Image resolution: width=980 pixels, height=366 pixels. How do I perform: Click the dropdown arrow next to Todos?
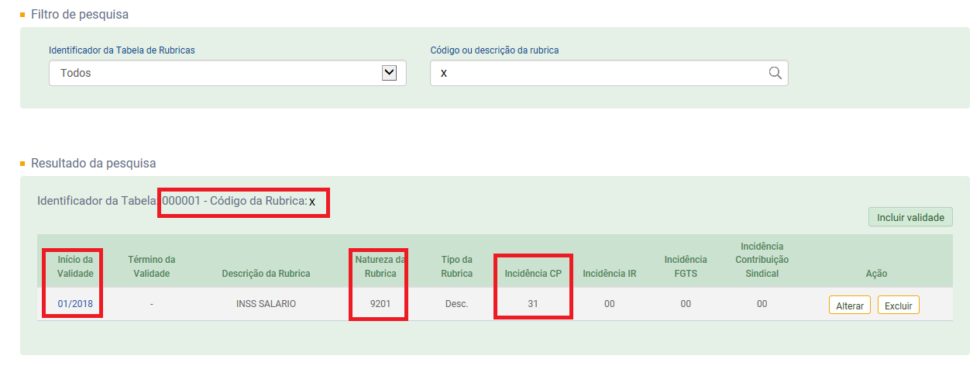coord(390,73)
